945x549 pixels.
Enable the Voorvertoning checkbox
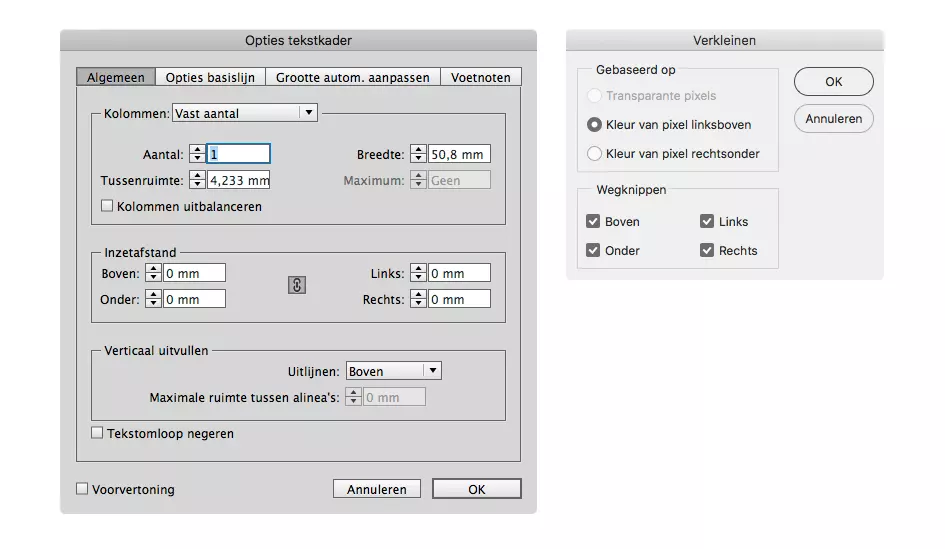click(x=83, y=489)
